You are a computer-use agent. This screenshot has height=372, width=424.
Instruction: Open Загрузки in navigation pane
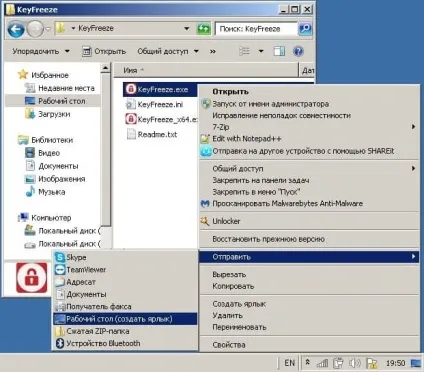pyautogui.click(x=48, y=114)
